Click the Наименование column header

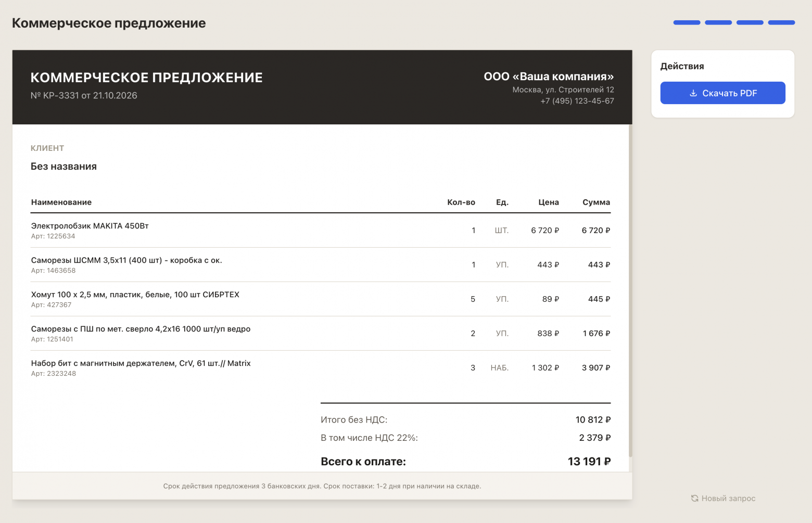click(61, 202)
